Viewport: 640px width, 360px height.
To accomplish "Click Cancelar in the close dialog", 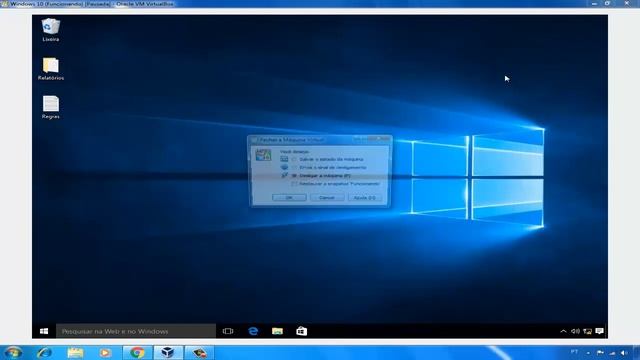I will pyautogui.click(x=327, y=198).
